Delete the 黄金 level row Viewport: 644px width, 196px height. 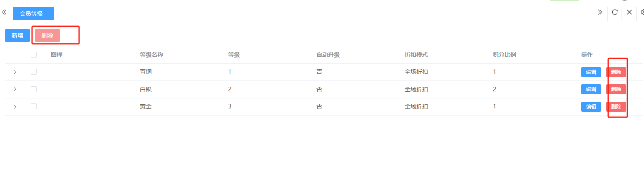(616, 107)
